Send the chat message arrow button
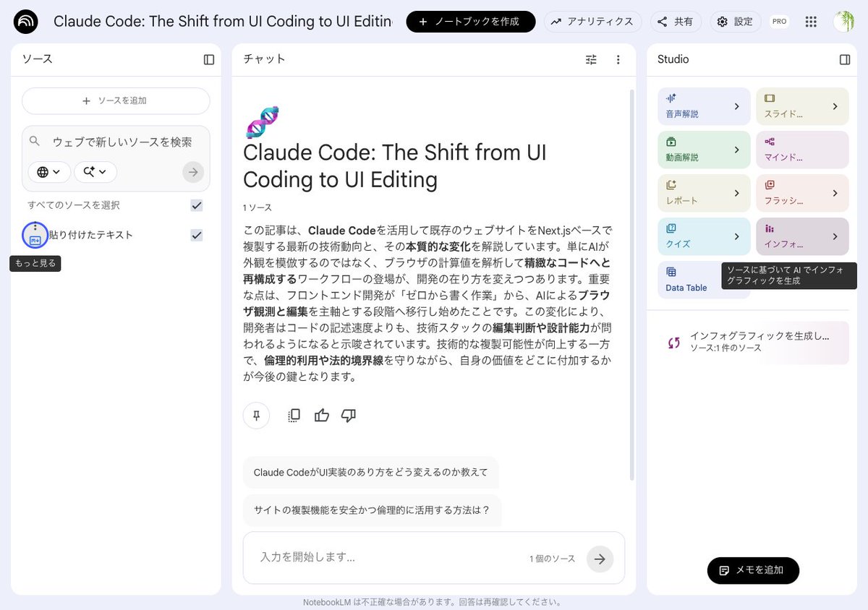 tap(600, 559)
